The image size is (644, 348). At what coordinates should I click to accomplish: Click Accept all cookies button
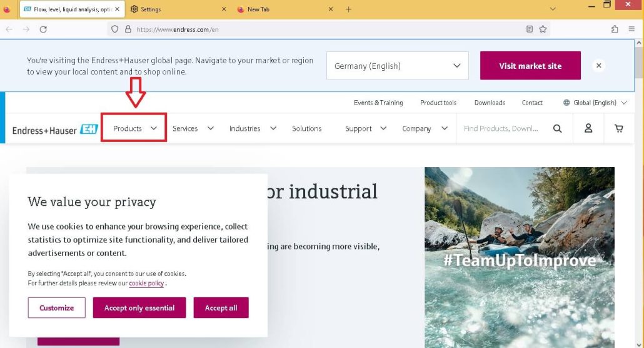pos(221,308)
